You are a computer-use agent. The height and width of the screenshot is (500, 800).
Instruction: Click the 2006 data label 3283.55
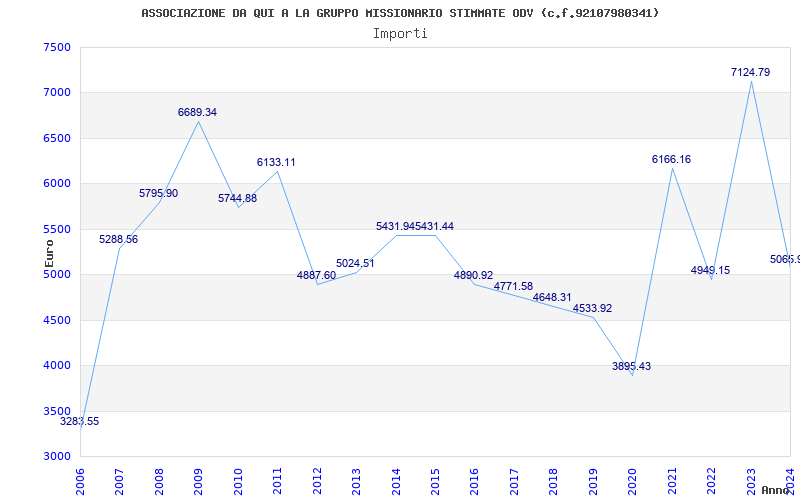(x=80, y=421)
